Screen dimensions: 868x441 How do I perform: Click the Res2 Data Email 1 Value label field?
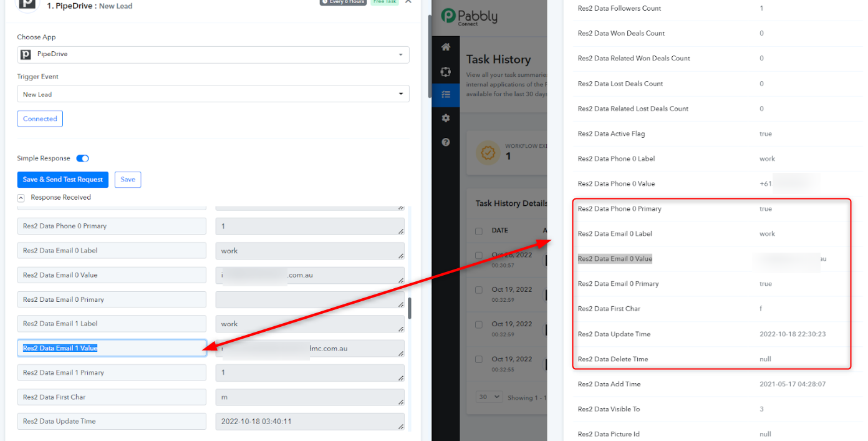point(112,348)
